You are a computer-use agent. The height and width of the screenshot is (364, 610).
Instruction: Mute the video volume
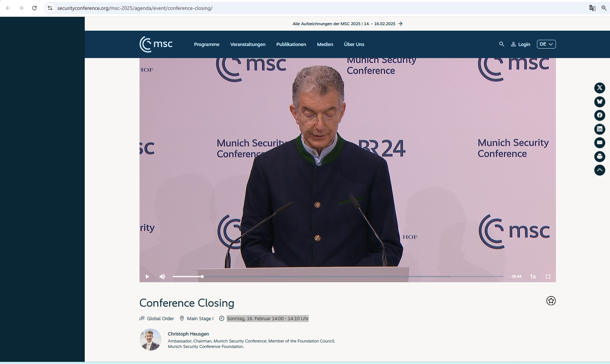(x=163, y=277)
